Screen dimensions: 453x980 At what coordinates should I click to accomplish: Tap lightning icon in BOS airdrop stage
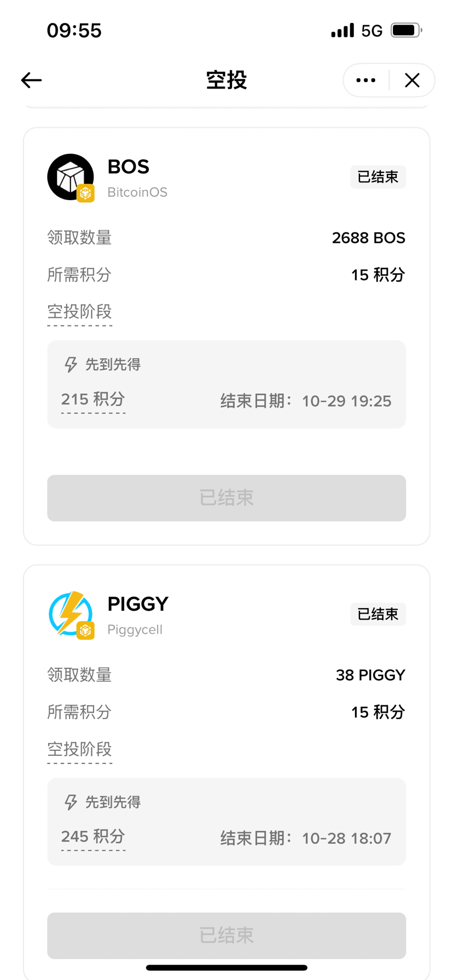tap(71, 364)
